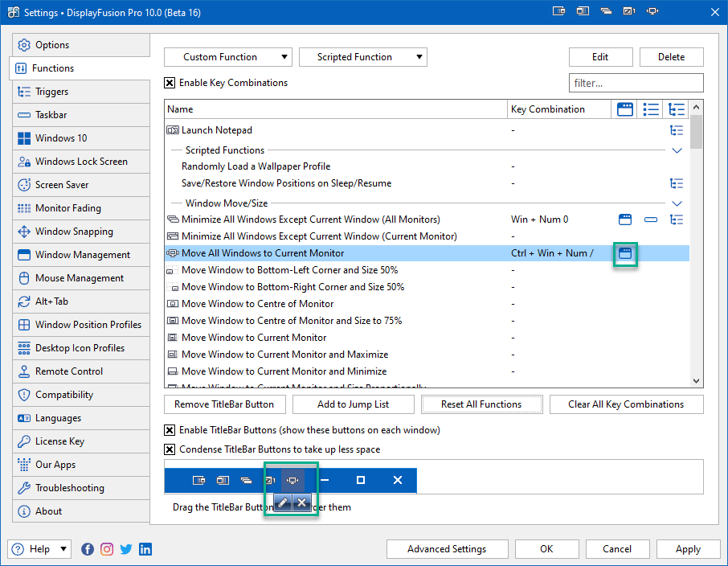The height and width of the screenshot is (566, 728).
Task: Open the LinkedIn link icon
Action: tap(145, 549)
